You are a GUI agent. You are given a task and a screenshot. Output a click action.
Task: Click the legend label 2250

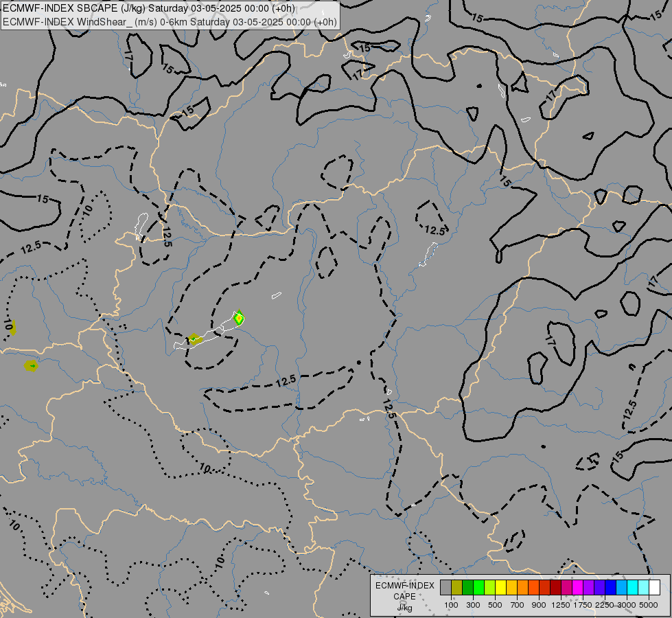tap(604, 605)
